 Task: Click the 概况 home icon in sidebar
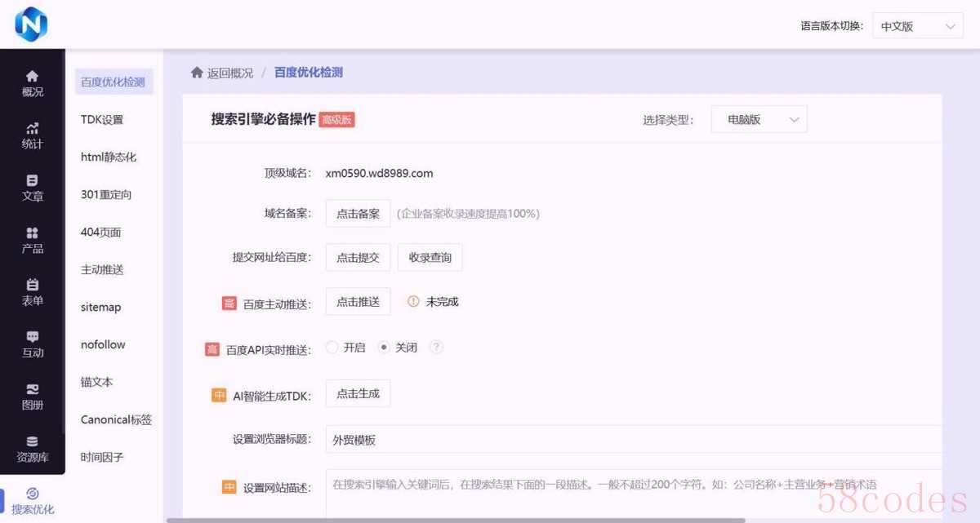click(x=33, y=76)
